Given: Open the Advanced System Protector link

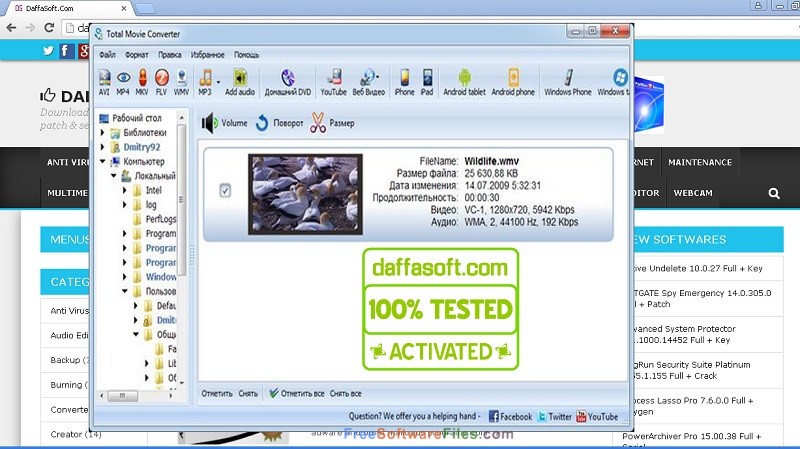Looking at the screenshot, I should 684,334.
